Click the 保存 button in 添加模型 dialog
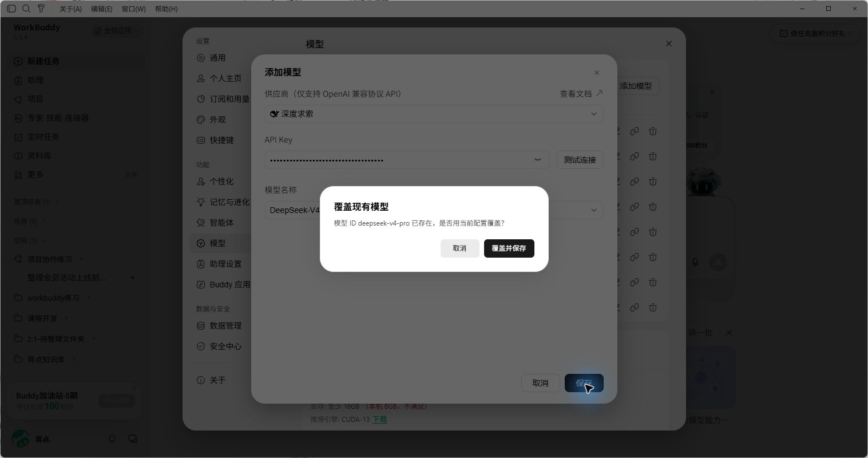 click(x=584, y=383)
